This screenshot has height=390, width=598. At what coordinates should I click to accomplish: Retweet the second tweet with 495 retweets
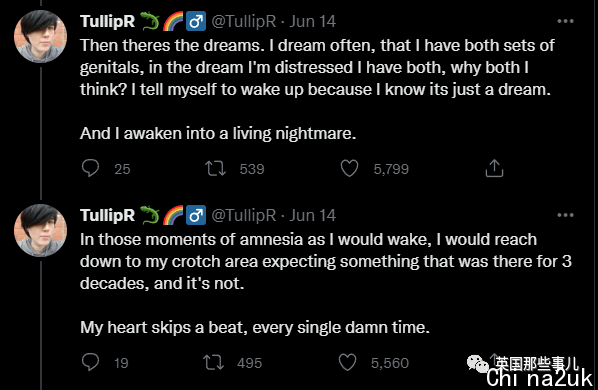(214, 362)
